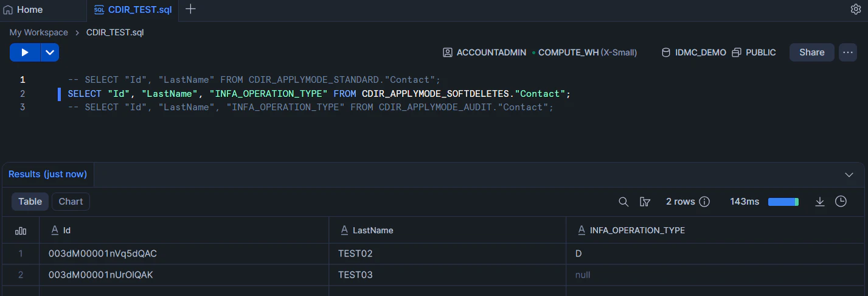Open My Workspace breadcrumb link
This screenshot has width=868, height=296.
click(x=38, y=32)
